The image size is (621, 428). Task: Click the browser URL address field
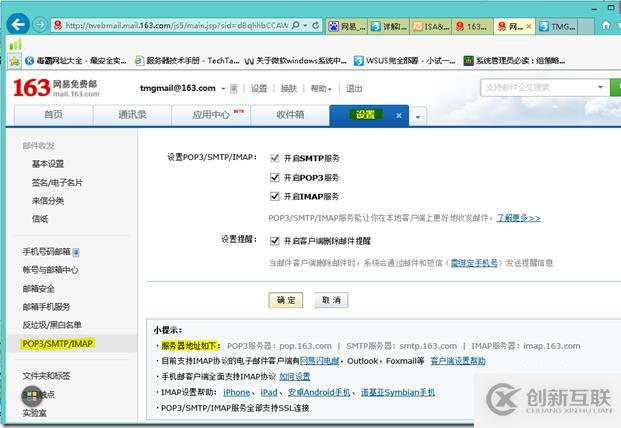tap(176, 25)
